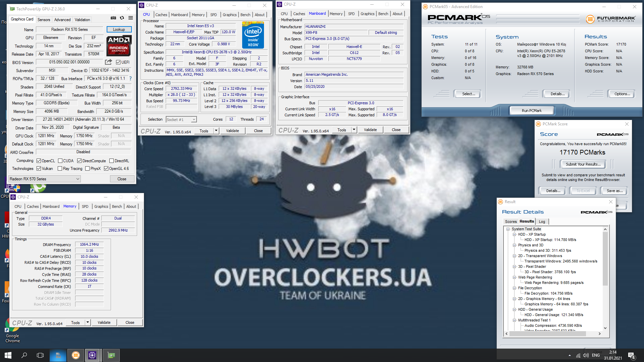Toggle the PhysX checkbox
This screenshot has height=362, width=644.
click(88, 169)
